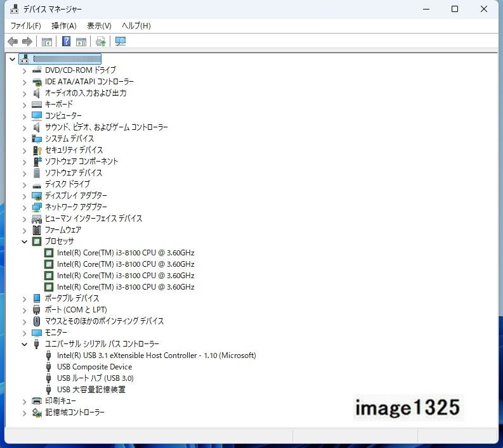The image size is (503, 448).
Task: Open the ヘルプ(H) menu
Action: coord(136,25)
